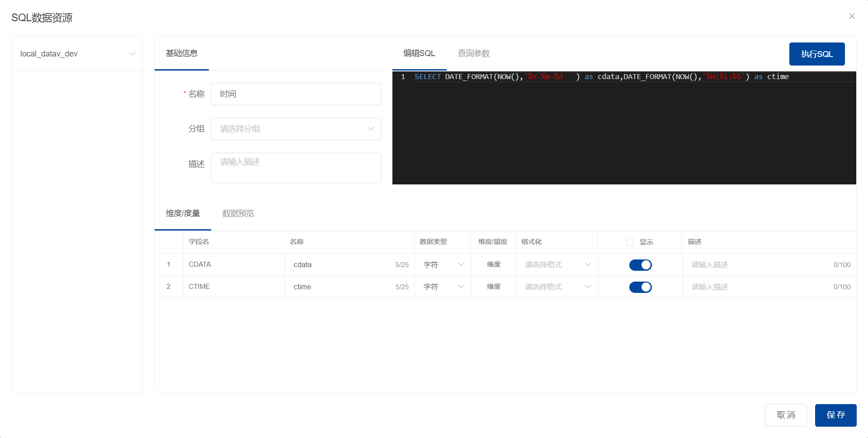Open the 字符 data type dropdown for CTIME
The width and height of the screenshot is (868, 438).
(443, 287)
